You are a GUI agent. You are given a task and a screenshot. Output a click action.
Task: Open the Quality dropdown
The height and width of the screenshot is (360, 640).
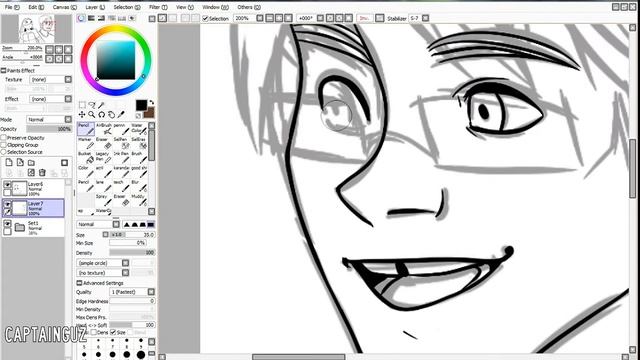132,292
